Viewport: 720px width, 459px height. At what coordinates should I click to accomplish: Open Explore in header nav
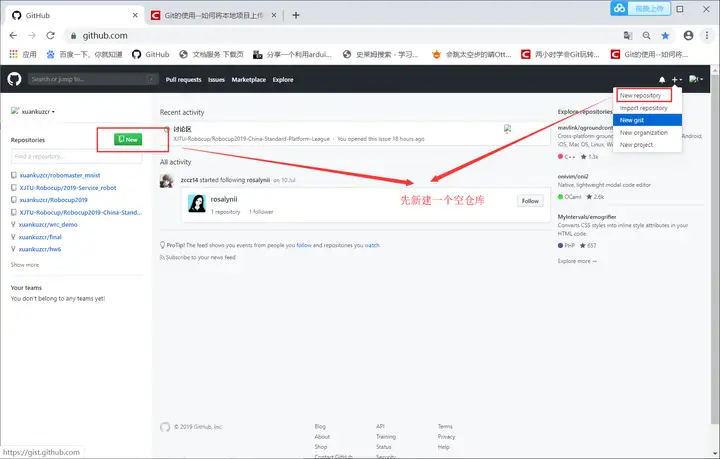(x=283, y=79)
